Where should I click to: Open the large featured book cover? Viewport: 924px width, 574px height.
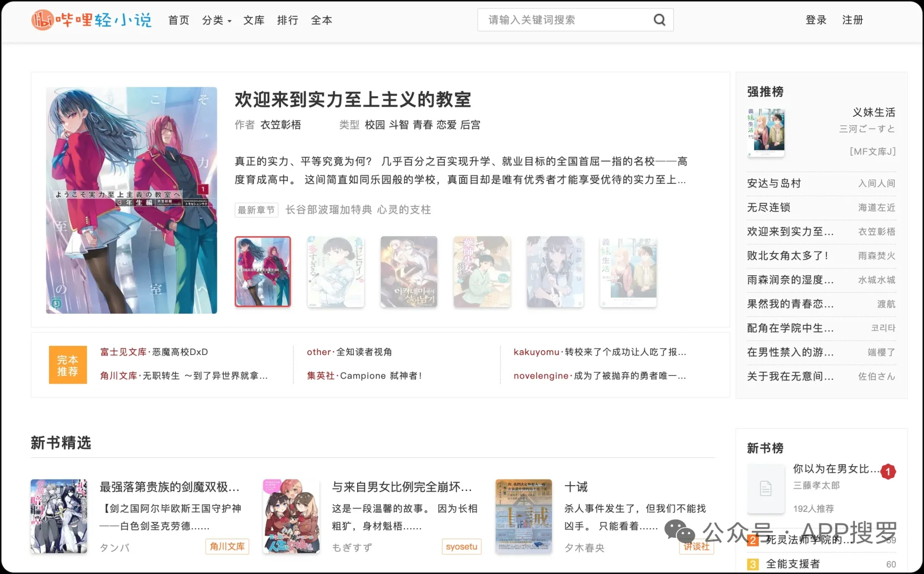pos(132,200)
